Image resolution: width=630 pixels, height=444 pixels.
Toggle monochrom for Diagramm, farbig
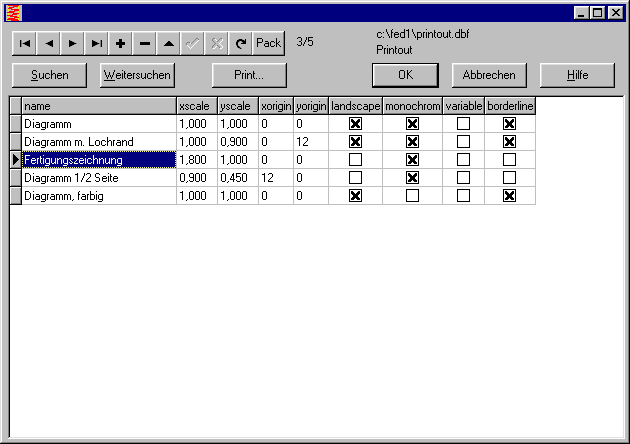coord(412,196)
